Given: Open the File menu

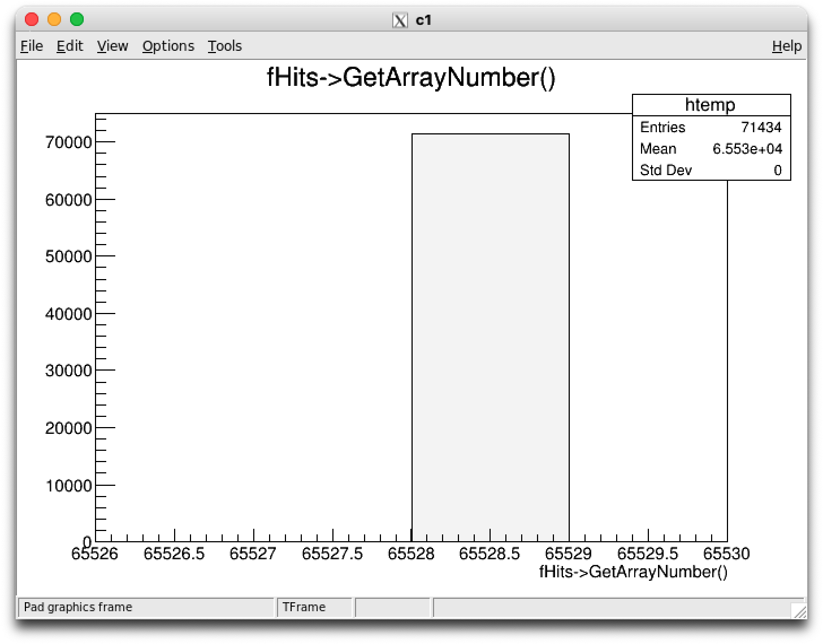Looking at the screenshot, I should click(31, 46).
